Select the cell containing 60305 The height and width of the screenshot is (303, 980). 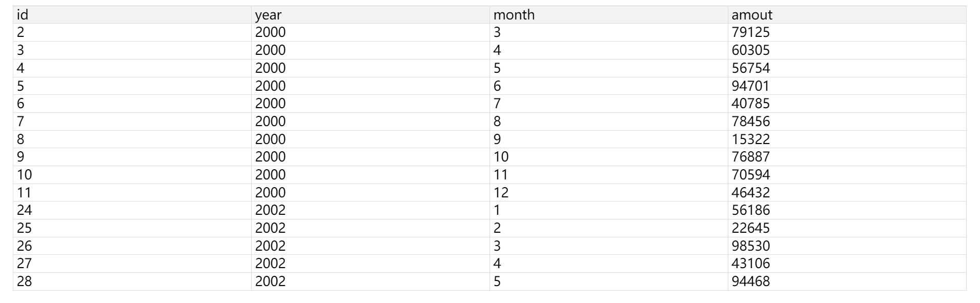750,50
